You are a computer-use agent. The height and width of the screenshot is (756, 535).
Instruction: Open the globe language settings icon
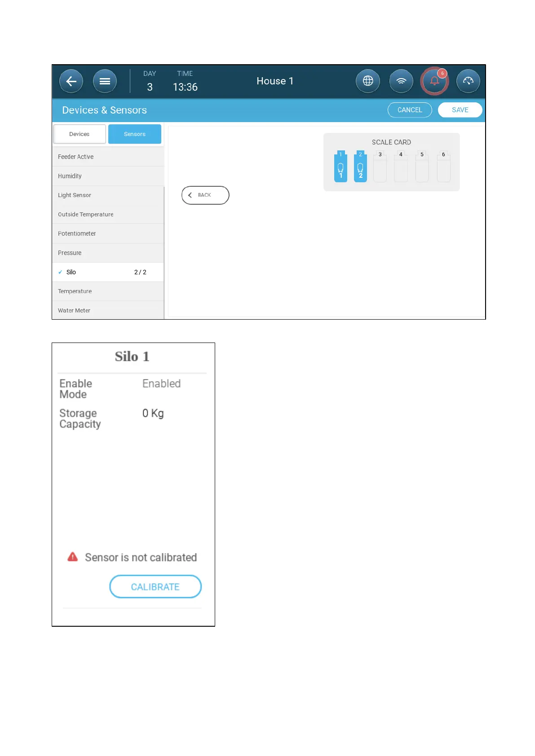(368, 81)
